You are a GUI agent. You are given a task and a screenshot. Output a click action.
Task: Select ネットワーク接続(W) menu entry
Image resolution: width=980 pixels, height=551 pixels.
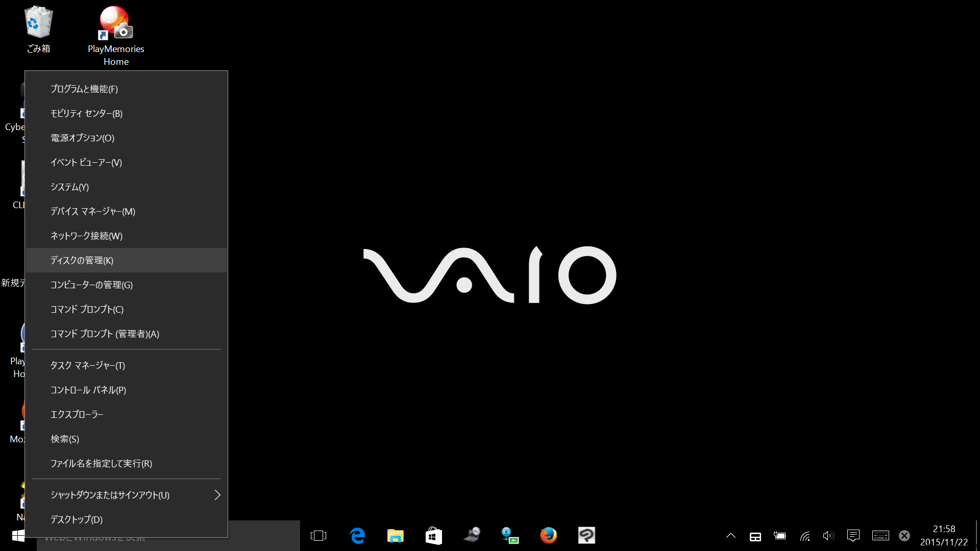(x=126, y=236)
